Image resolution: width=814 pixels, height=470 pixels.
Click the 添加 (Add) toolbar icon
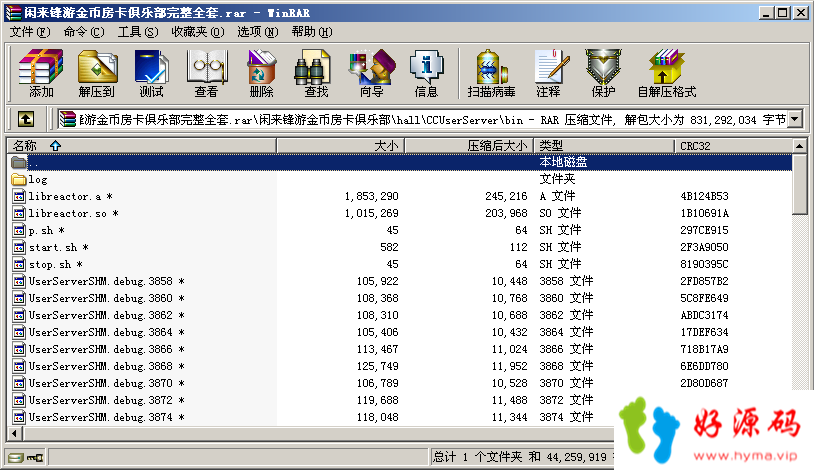pyautogui.click(x=41, y=73)
